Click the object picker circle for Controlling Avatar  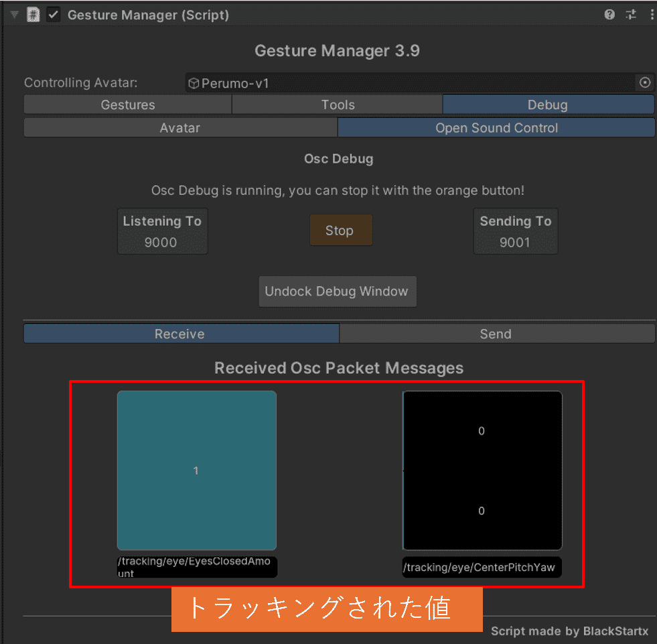tap(645, 83)
